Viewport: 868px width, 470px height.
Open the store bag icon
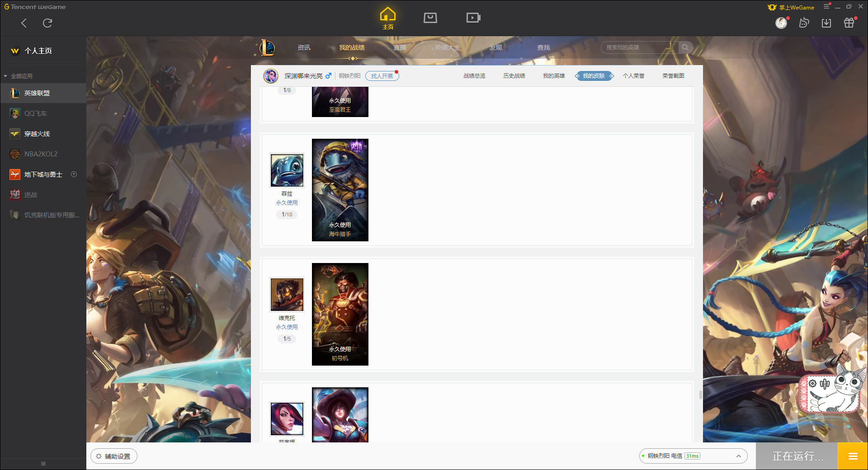pos(430,18)
